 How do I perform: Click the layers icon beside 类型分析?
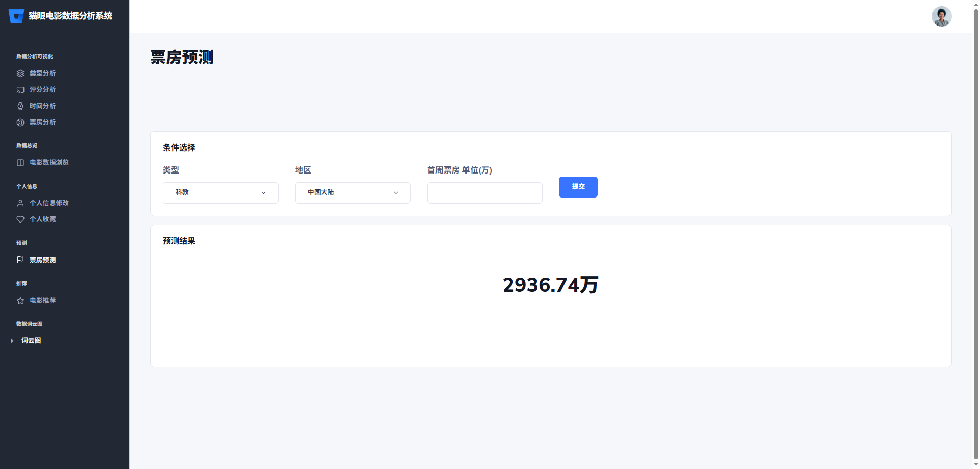(20, 73)
